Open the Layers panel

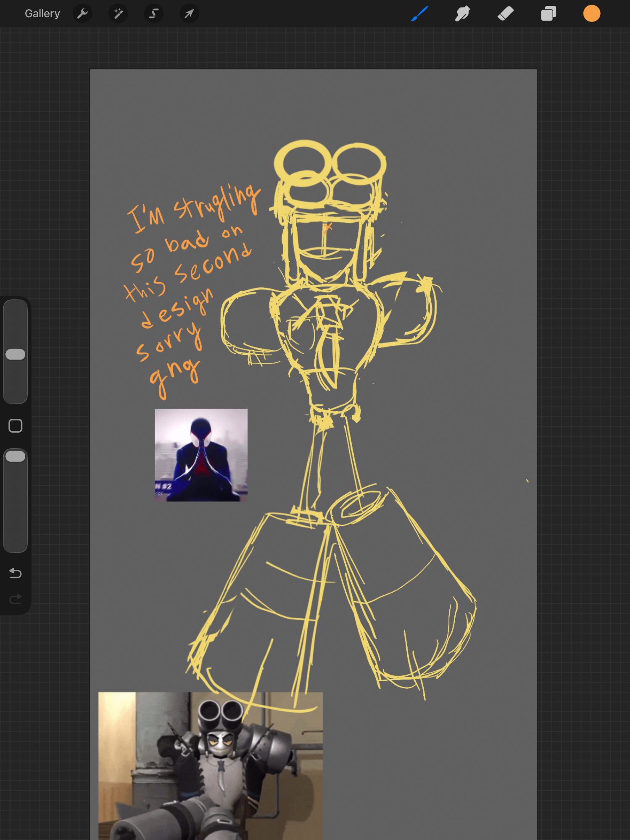548,14
